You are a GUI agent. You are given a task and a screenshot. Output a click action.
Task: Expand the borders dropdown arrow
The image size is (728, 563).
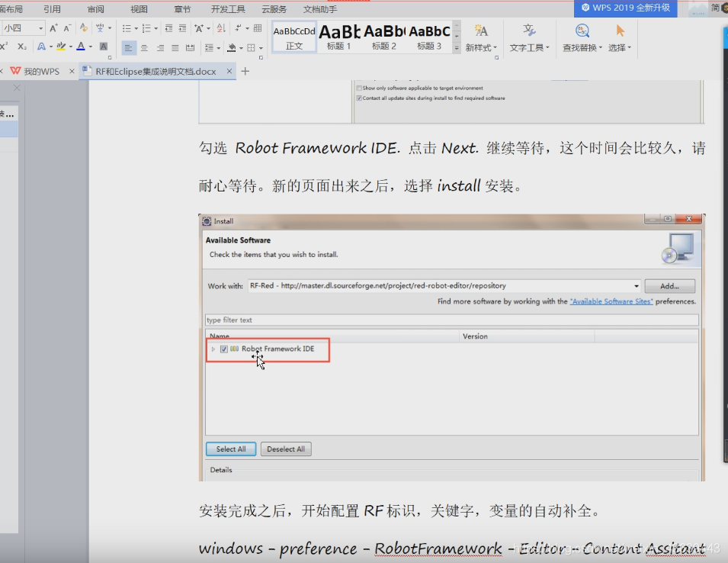261,48
